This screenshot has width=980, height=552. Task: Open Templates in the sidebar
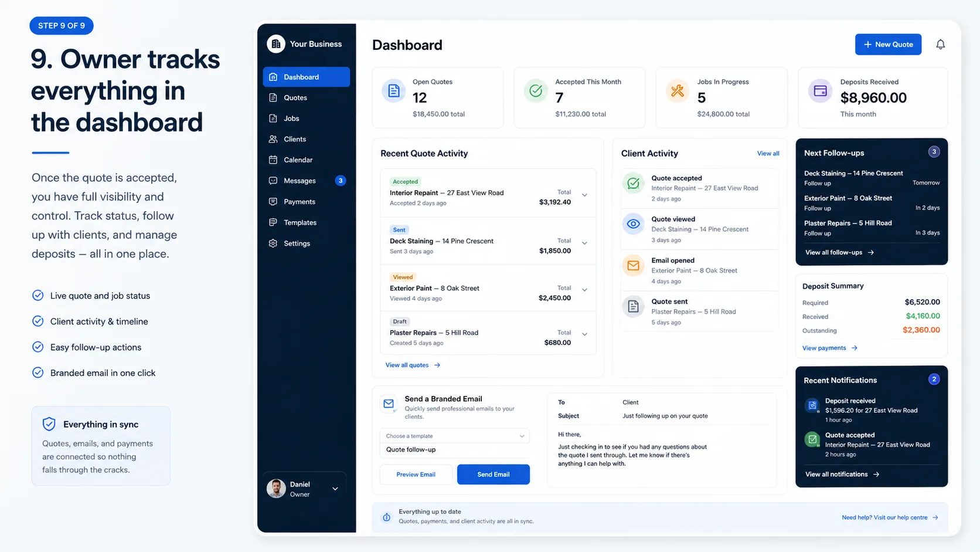click(307, 222)
